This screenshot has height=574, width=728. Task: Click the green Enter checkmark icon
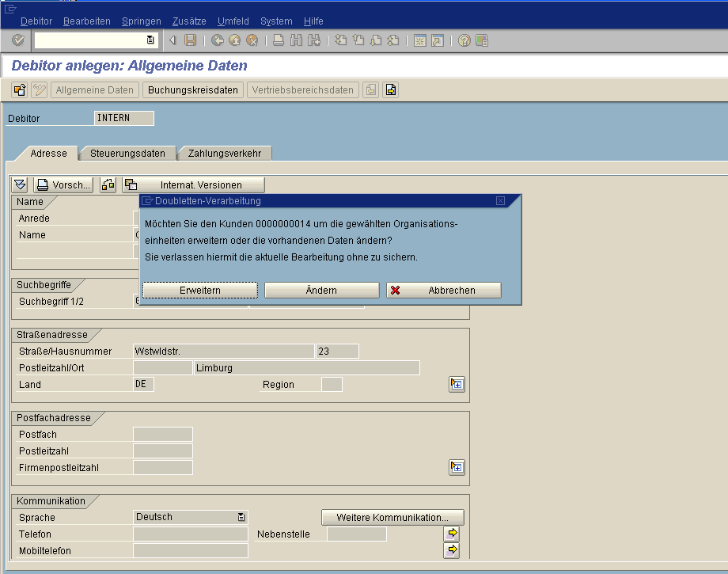pos(18,40)
